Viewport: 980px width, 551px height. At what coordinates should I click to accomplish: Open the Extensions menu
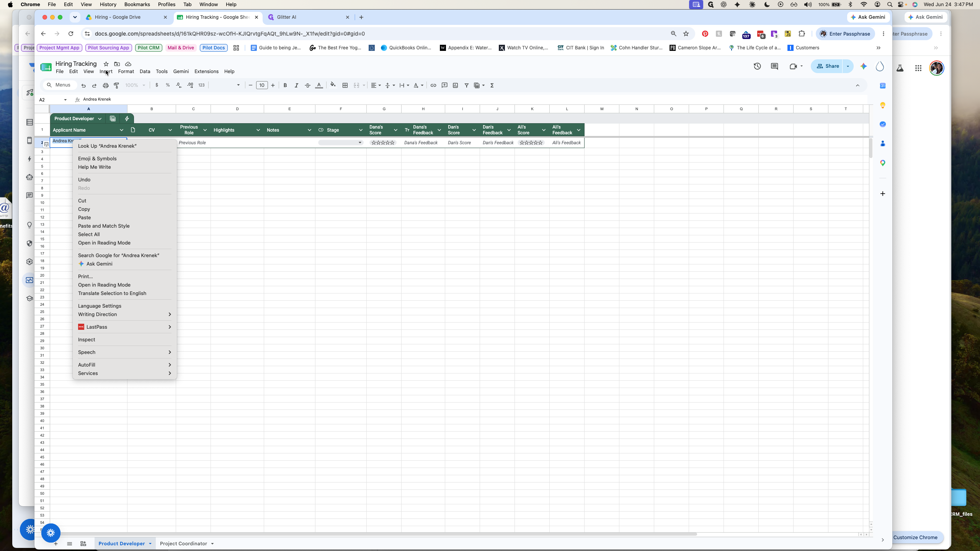point(206,72)
